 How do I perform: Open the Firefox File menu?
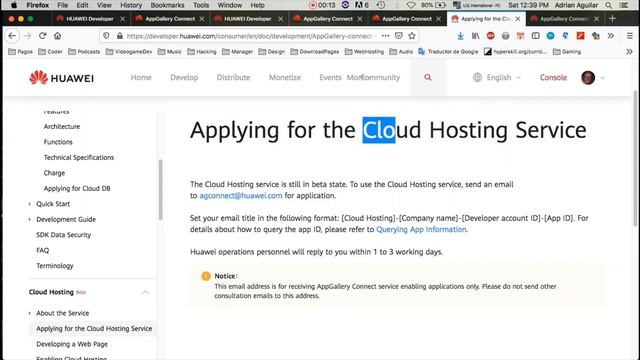tap(62, 5)
